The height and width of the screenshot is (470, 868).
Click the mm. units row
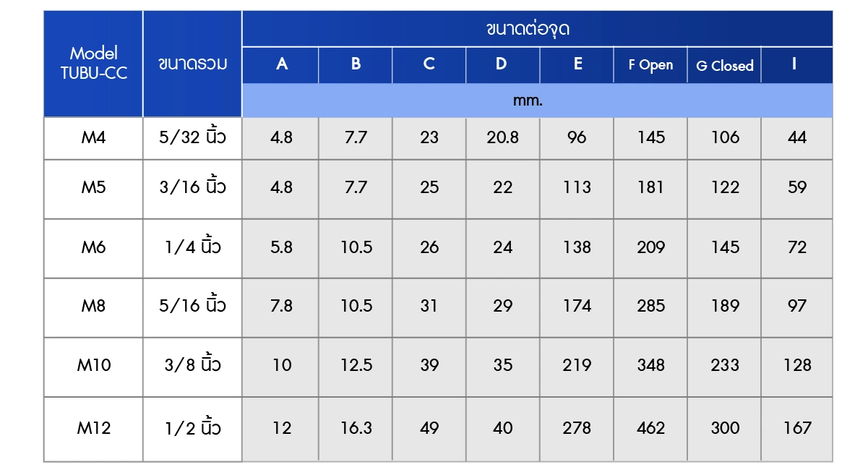tap(538, 101)
